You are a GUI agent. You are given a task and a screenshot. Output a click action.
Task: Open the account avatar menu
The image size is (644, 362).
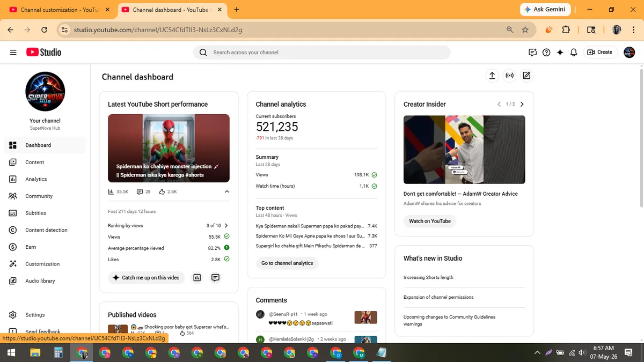(629, 53)
